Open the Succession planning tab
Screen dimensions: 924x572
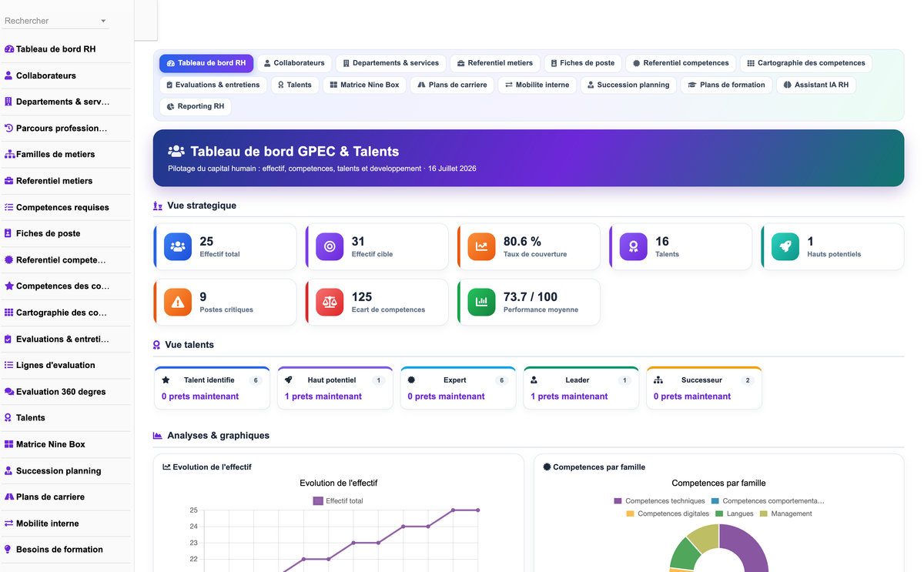[x=628, y=85]
